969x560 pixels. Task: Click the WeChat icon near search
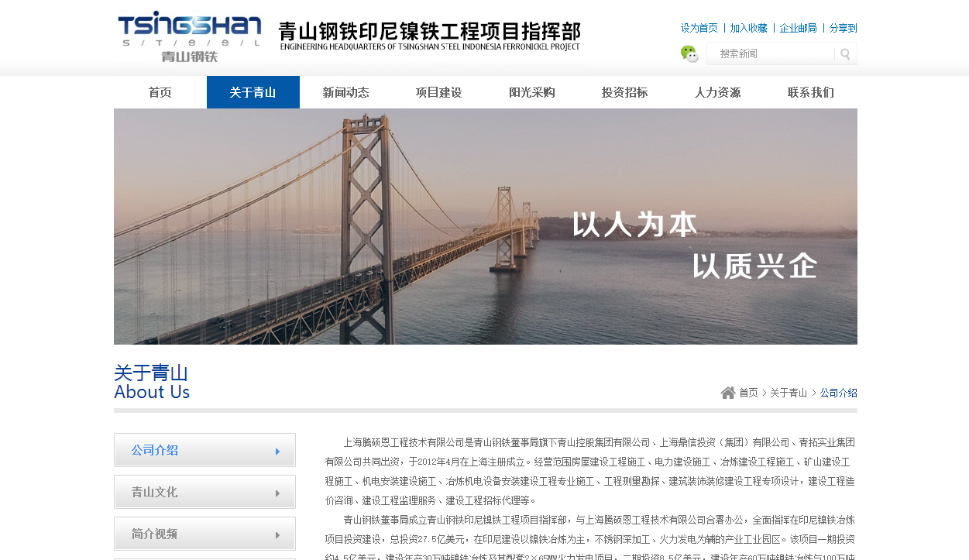click(x=689, y=53)
